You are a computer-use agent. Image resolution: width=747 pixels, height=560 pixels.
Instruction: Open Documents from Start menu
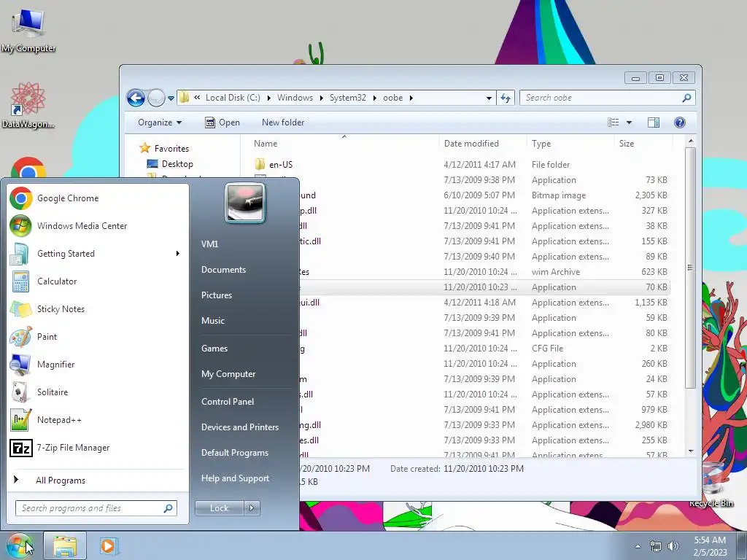pos(223,270)
